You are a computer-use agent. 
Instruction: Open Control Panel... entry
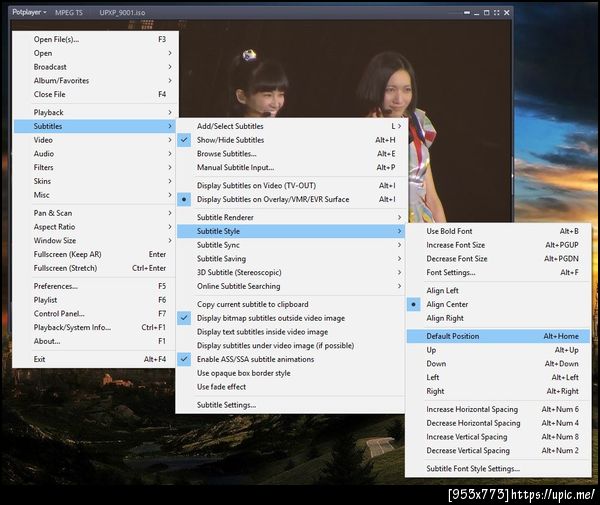(95, 314)
